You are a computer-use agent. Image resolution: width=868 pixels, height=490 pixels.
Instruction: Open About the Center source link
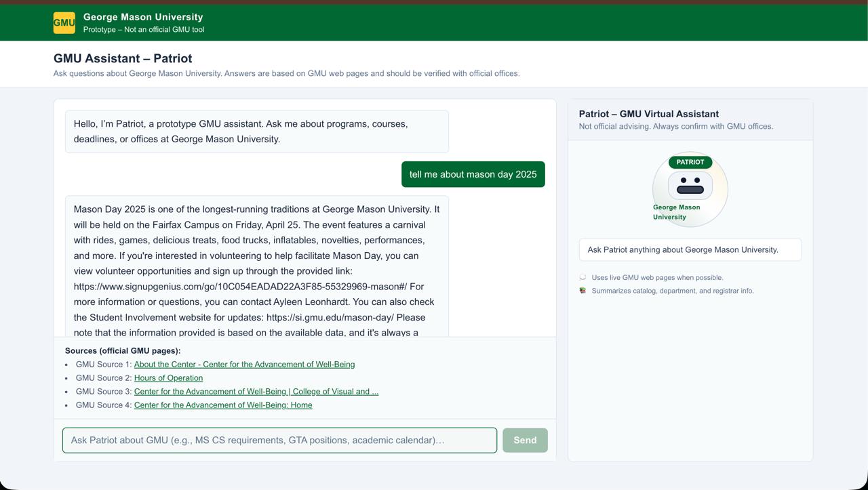point(244,365)
